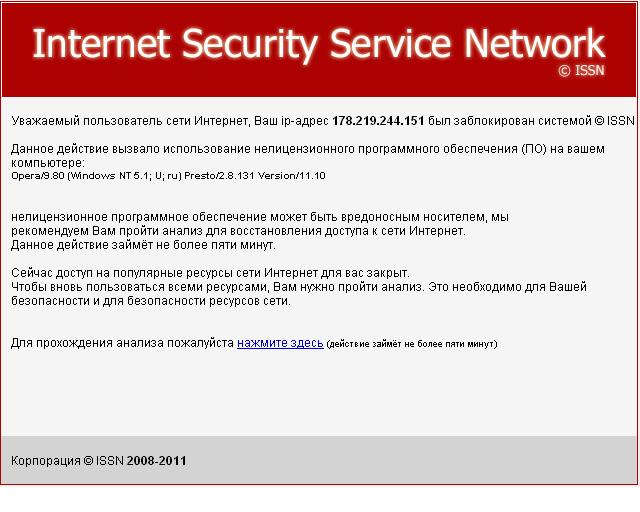Click the sentence "Данное действие займёт не более пяти минут."
This screenshot has width=640, height=512.
[x=143, y=245]
